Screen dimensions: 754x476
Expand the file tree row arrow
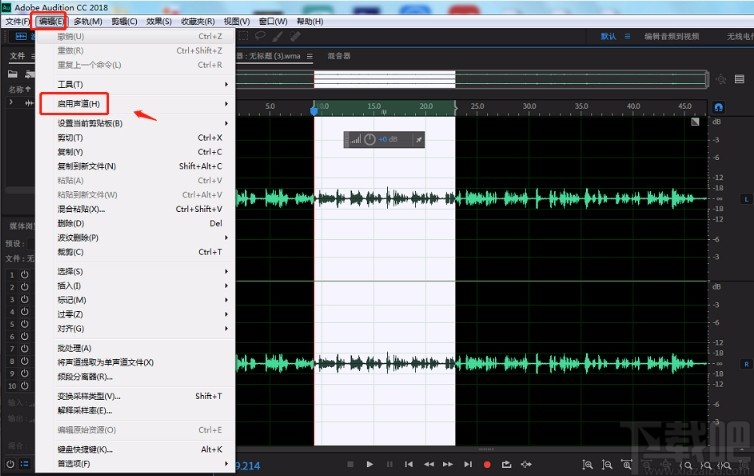point(11,102)
